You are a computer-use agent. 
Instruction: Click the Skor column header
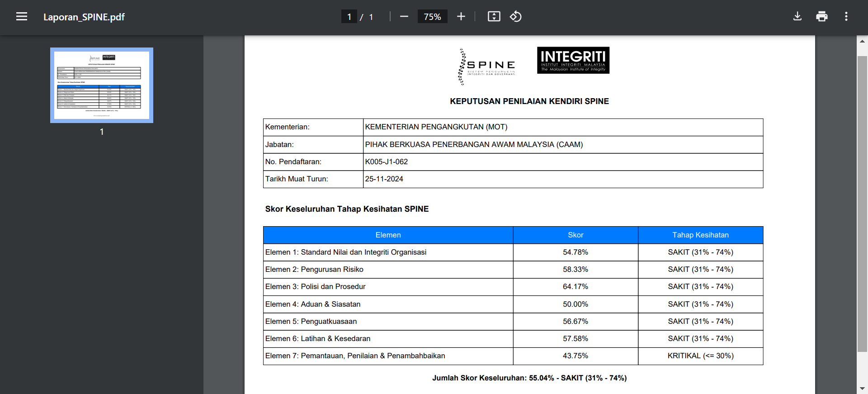pyautogui.click(x=576, y=235)
